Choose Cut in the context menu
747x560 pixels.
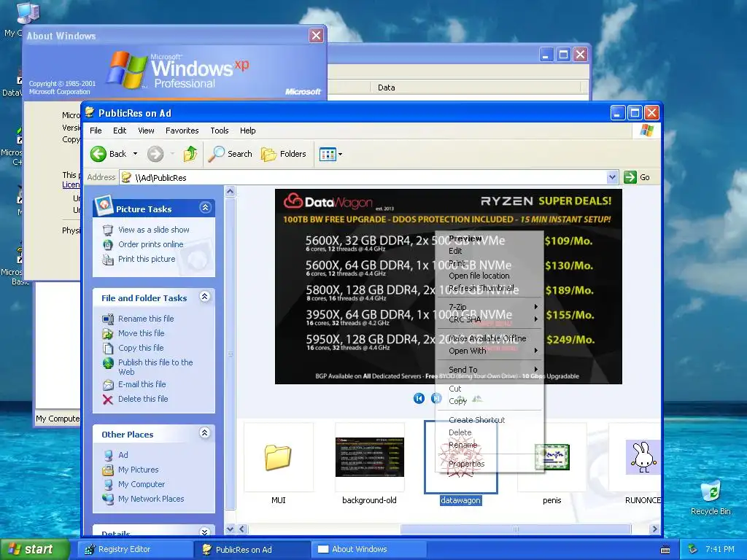[x=489, y=389]
